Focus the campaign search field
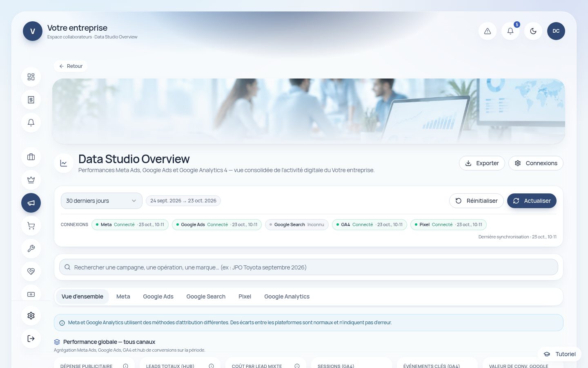Viewport: 588px width, 368px height. (x=309, y=267)
